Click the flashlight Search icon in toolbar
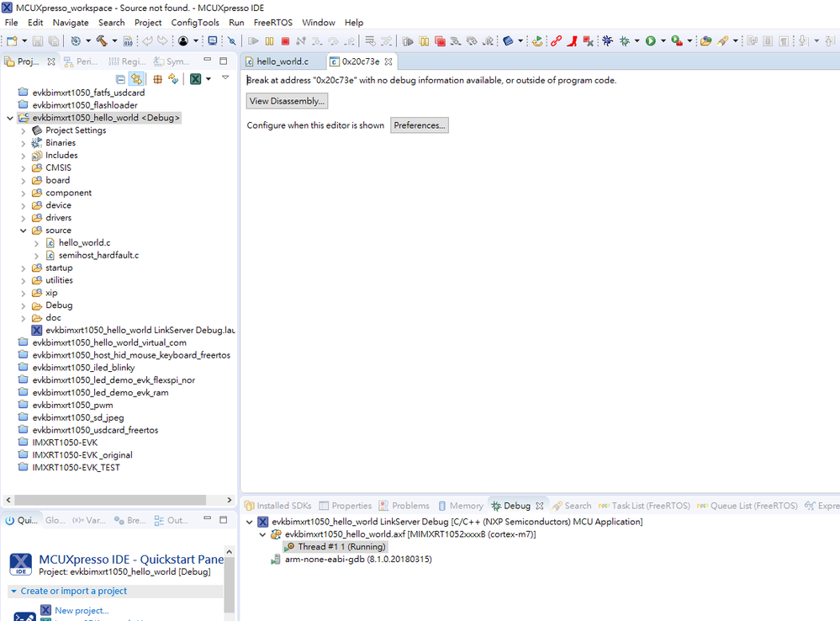Image resolution: width=840 pixels, height=621 pixels. 722,40
